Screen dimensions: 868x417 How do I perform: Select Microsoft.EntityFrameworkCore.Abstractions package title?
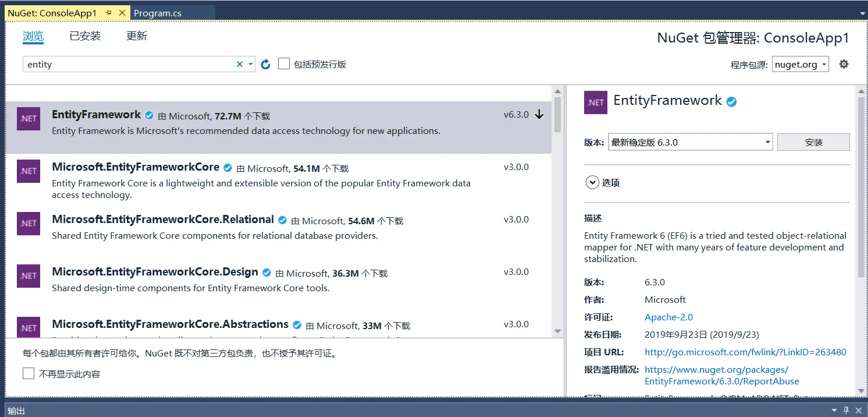170,324
